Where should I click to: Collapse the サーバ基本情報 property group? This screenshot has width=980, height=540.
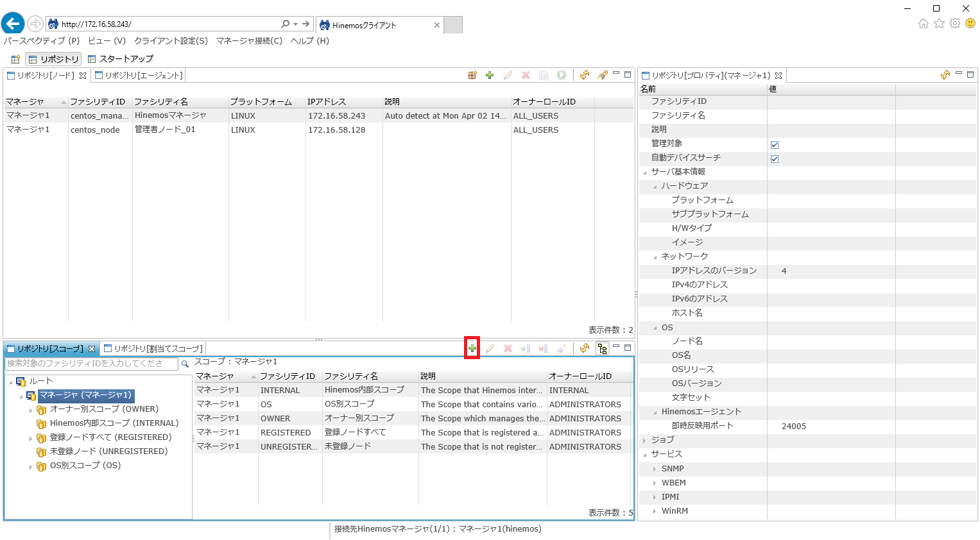click(645, 173)
